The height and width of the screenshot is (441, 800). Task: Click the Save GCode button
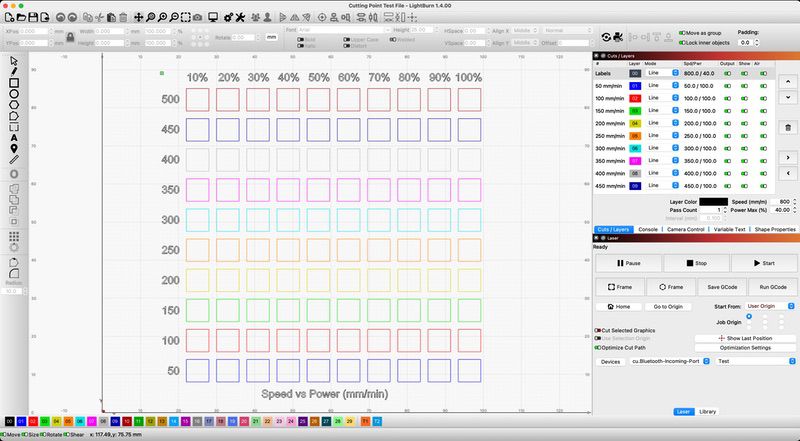[x=696, y=287]
